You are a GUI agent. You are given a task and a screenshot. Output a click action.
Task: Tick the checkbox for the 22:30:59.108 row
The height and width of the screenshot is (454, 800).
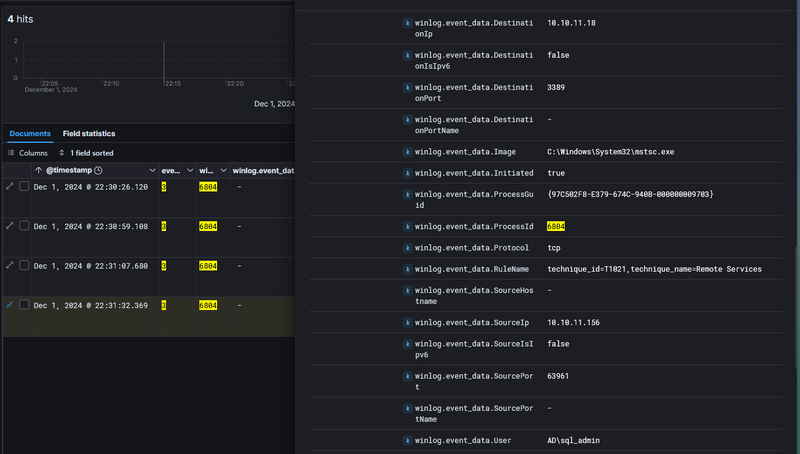point(25,226)
